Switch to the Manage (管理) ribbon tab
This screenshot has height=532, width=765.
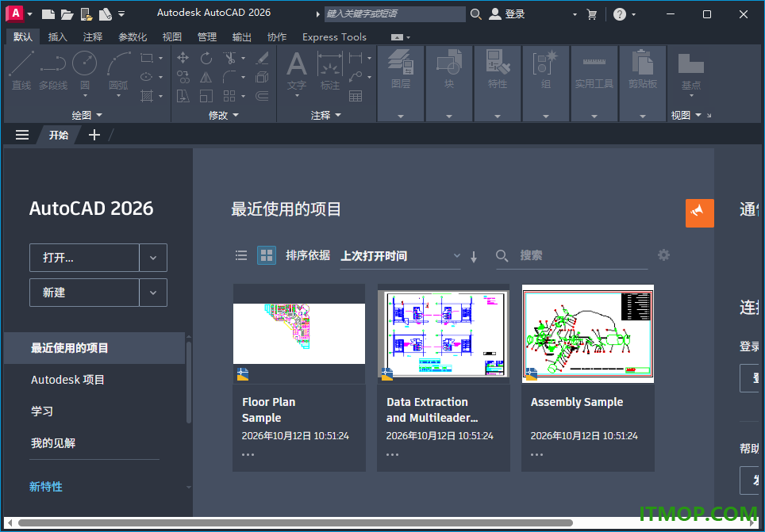[x=207, y=37]
